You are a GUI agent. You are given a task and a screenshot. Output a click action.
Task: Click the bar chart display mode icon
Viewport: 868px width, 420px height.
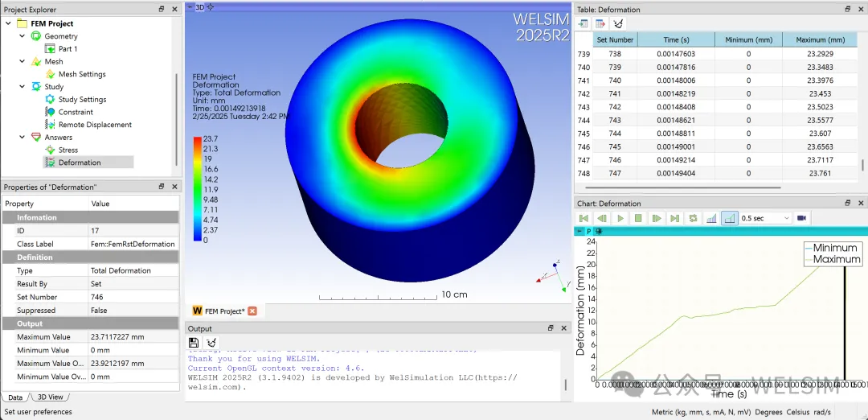[x=711, y=218]
